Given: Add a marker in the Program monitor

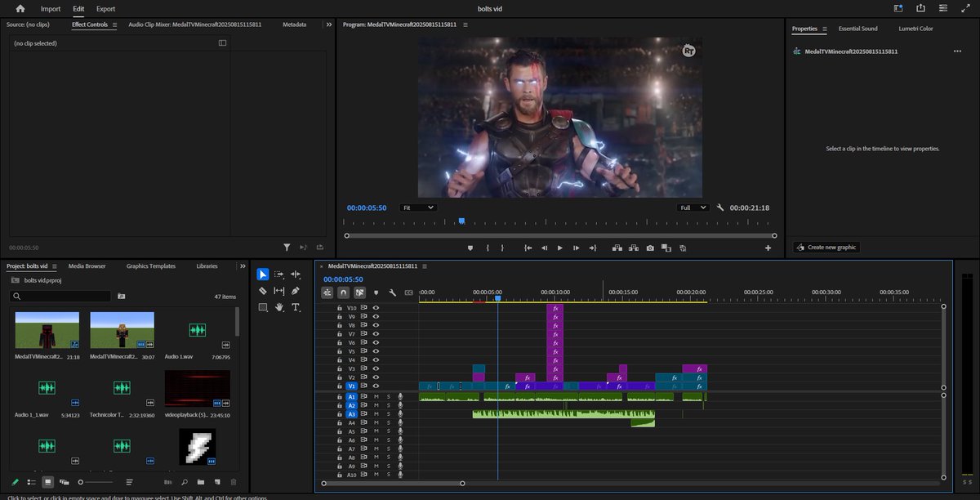Looking at the screenshot, I should coord(470,248).
